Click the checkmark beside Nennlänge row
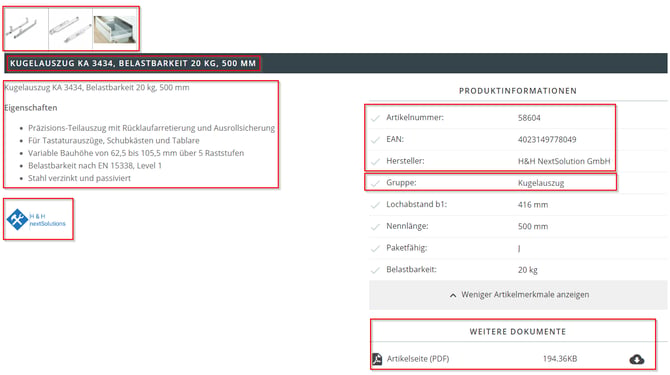 point(375,227)
